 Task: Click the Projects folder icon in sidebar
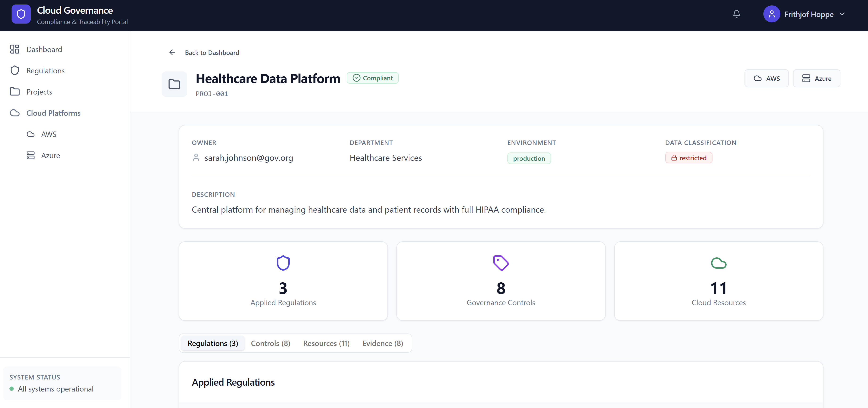(x=14, y=92)
